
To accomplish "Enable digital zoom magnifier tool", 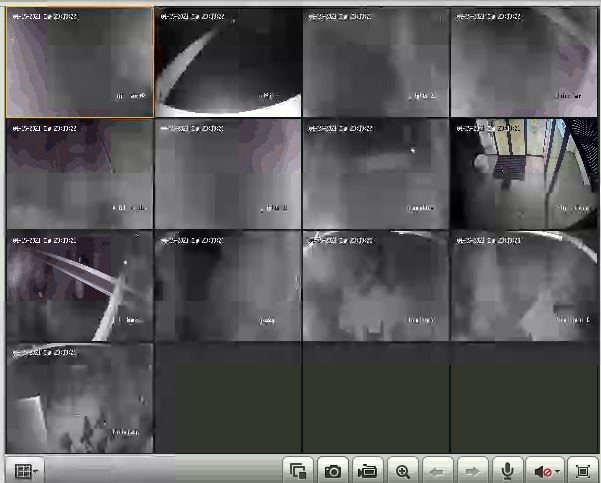I will click(x=403, y=471).
